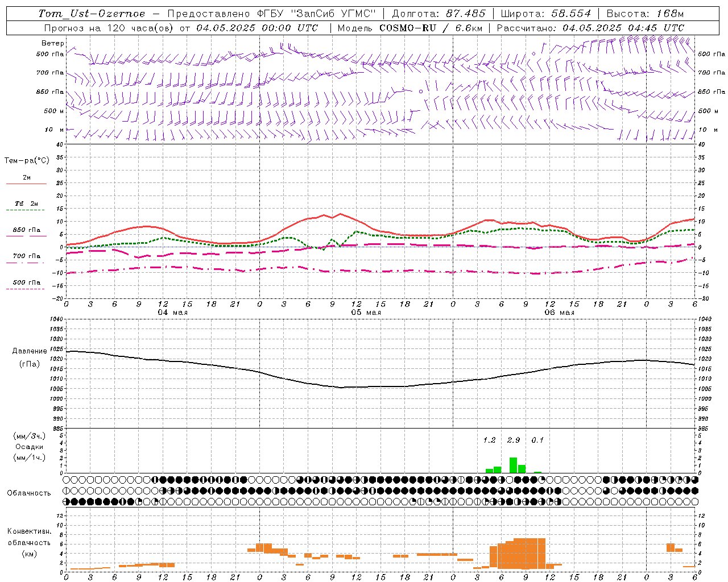Click the Высота: 168м value
Viewport: 728px width, 582px height.
point(646,14)
